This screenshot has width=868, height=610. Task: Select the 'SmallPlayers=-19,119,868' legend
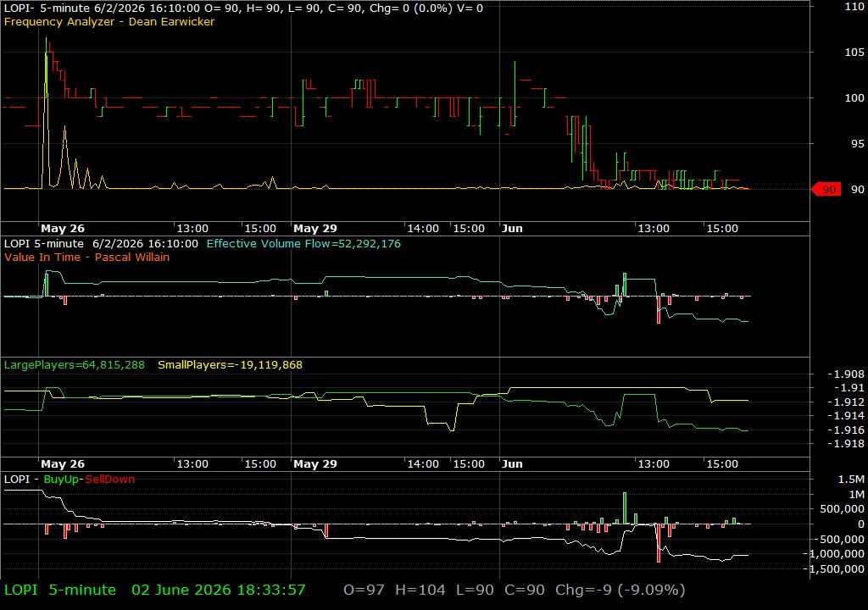(231, 365)
